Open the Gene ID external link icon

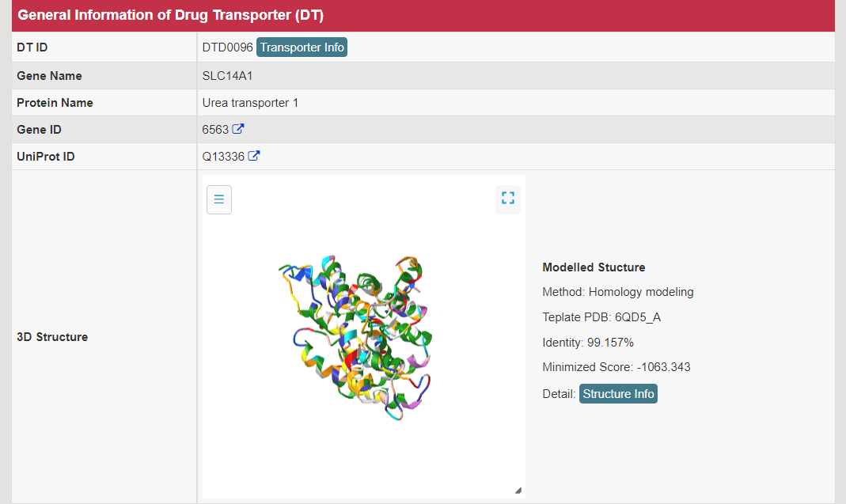point(238,129)
